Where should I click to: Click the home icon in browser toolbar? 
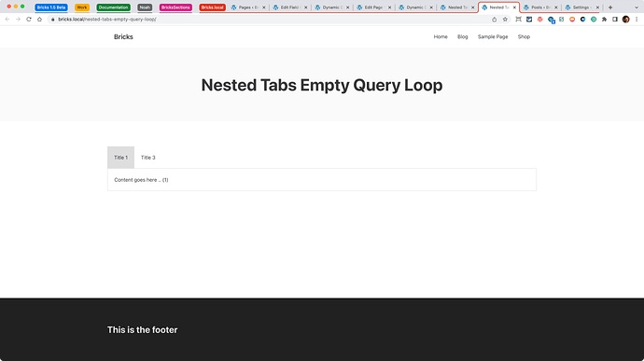[39, 20]
